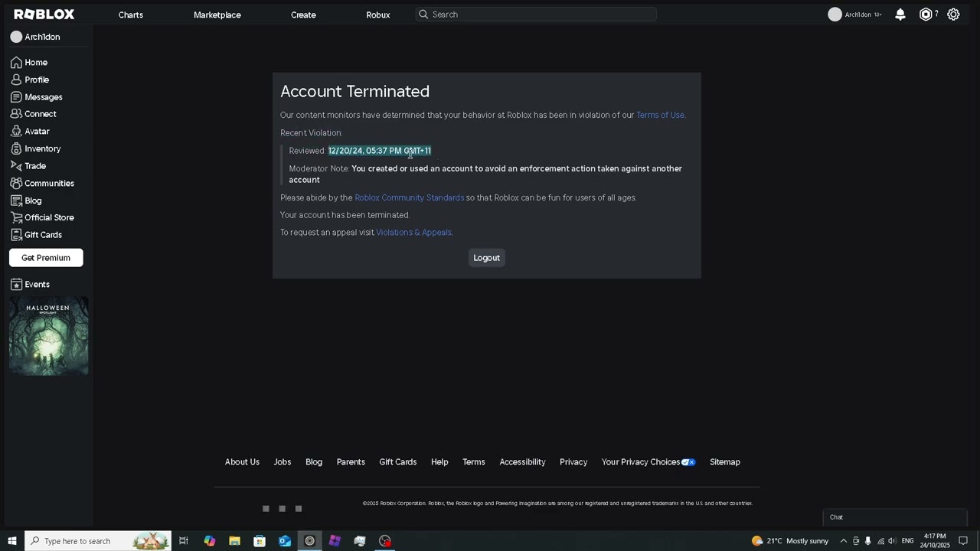This screenshot has width=980, height=551.
Task: Show hidden system tray icons
Action: point(844,541)
